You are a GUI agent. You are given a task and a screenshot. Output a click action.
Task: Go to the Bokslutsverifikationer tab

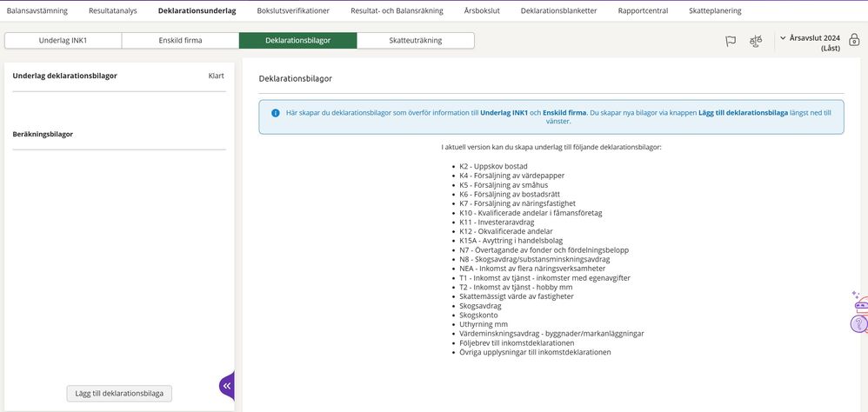(293, 10)
